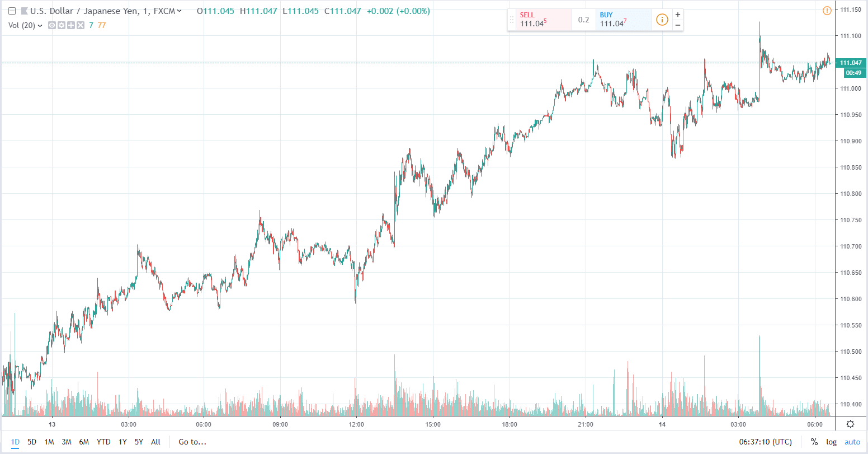
Task: Click the flag icon beside U.S. Dollar title
Action: pos(24,11)
